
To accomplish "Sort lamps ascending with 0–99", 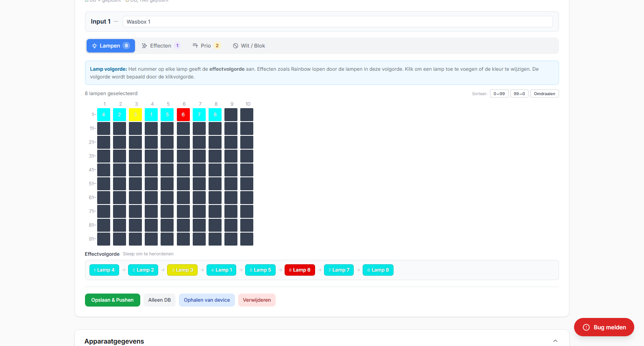I will (499, 94).
